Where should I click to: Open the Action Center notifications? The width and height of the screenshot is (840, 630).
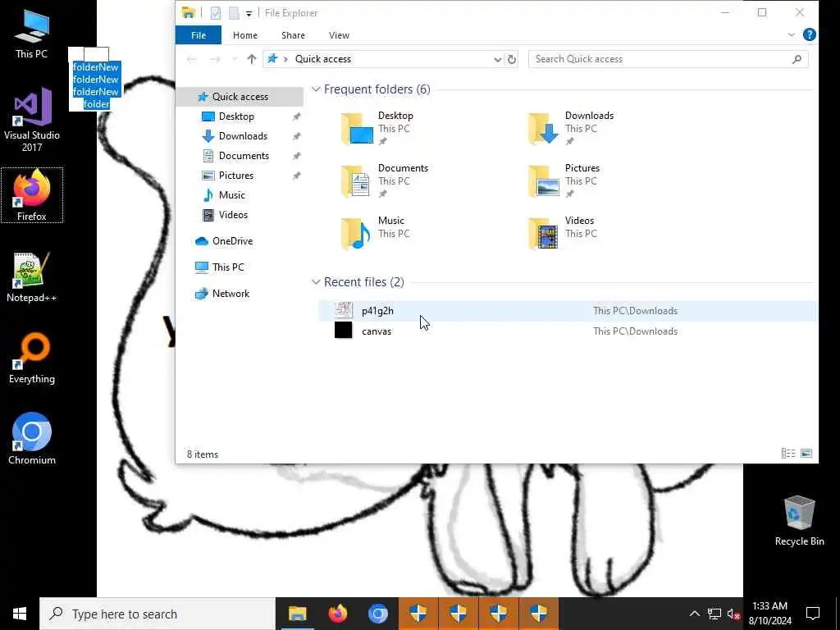tap(813, 614)
